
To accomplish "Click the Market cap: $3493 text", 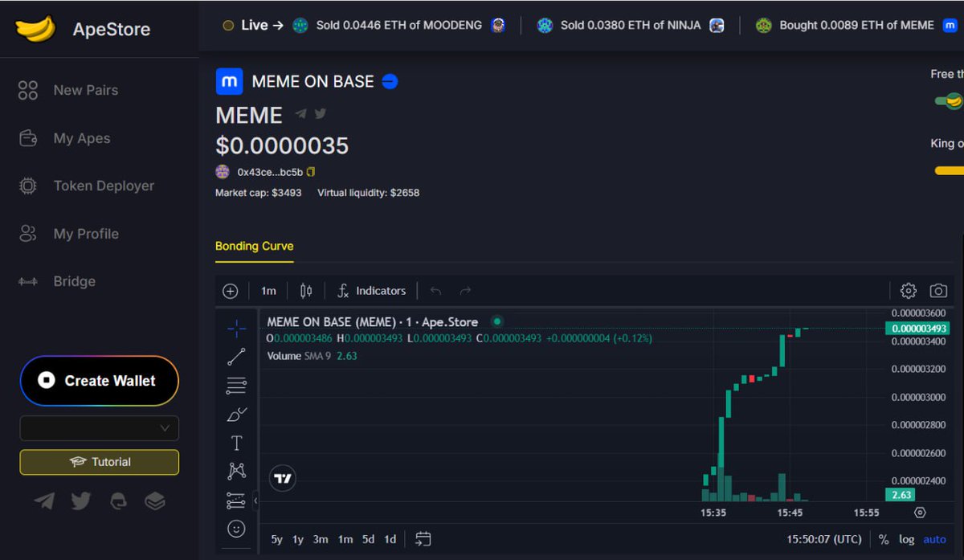I will 259,193.
